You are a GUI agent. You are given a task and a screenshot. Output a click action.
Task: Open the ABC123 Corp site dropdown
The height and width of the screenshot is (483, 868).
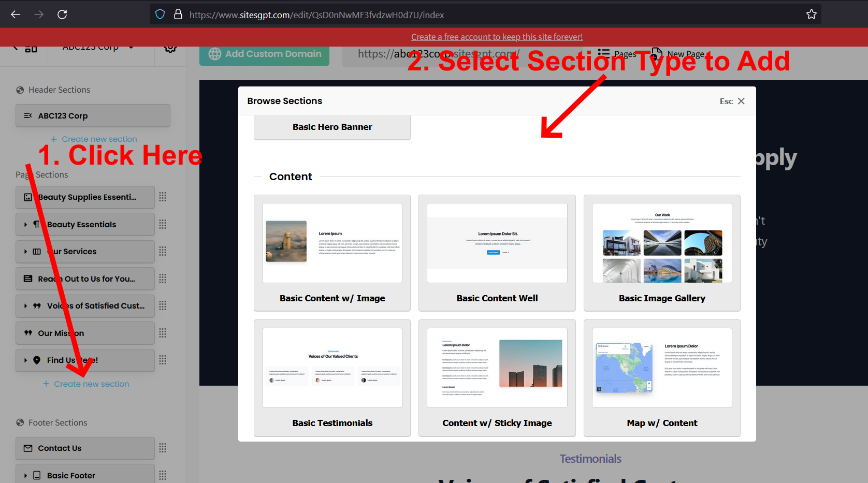tap(131, 48)
